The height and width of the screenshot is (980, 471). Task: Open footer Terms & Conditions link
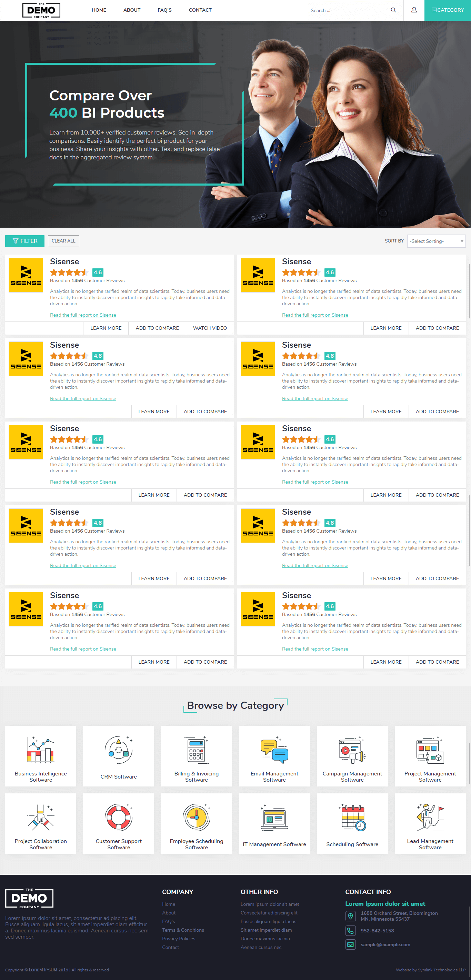[x=183, y=930]
